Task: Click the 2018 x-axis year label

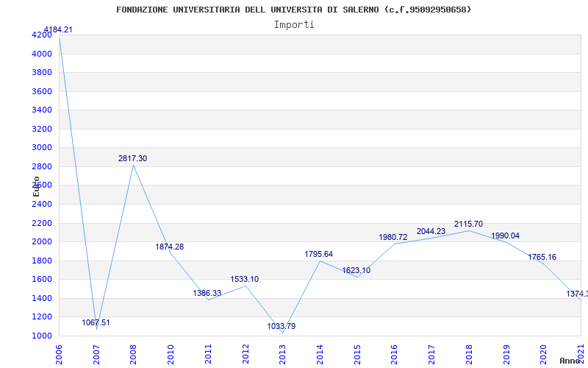Action: (x=469, y=354)
